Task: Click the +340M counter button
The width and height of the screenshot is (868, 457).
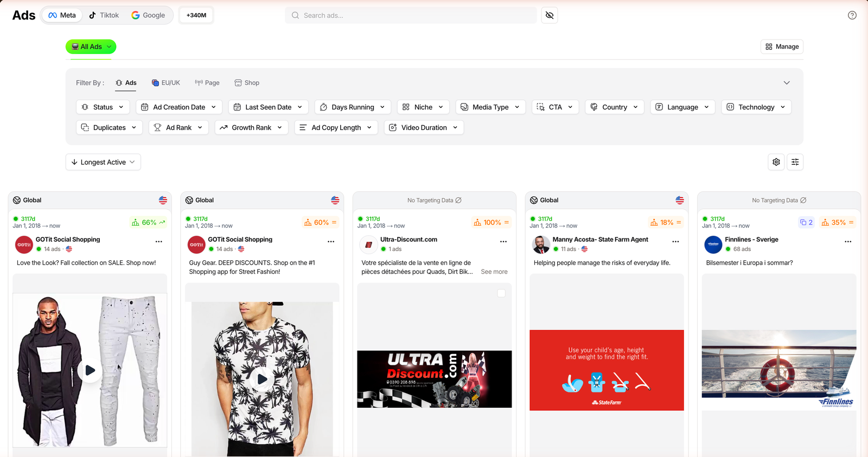Action: (x=196, y=15)
